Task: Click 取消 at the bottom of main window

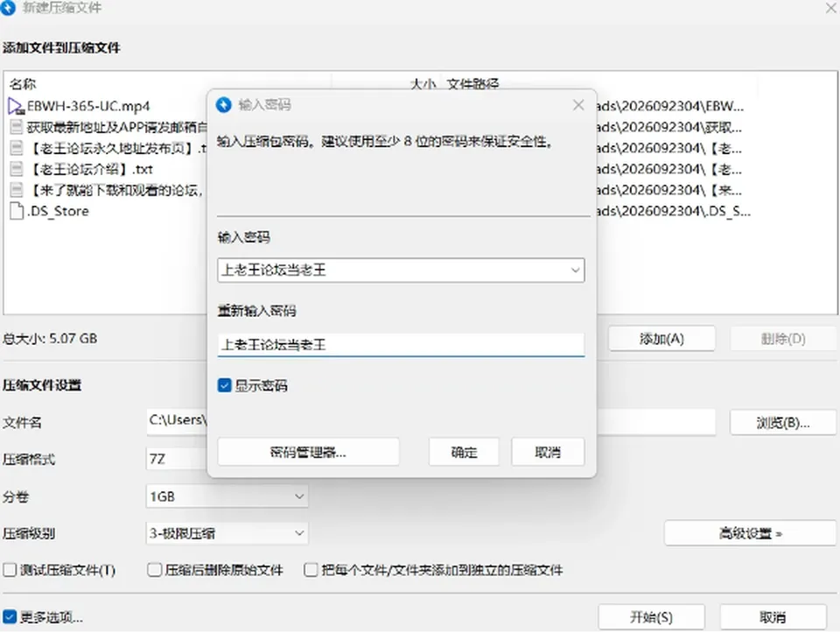Action: pos(773,617)
